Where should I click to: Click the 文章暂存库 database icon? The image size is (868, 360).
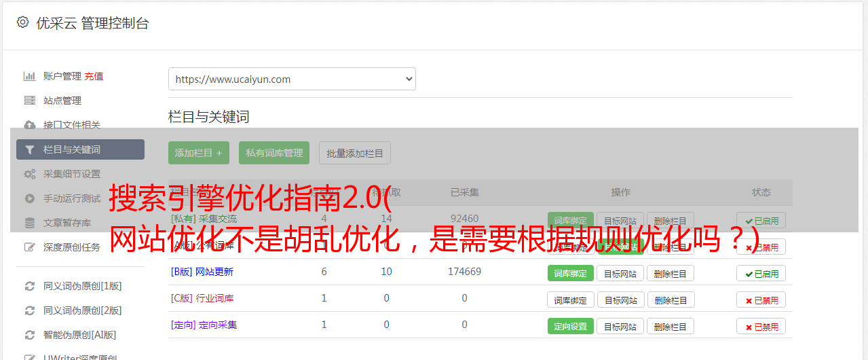(x=30, y=223)
